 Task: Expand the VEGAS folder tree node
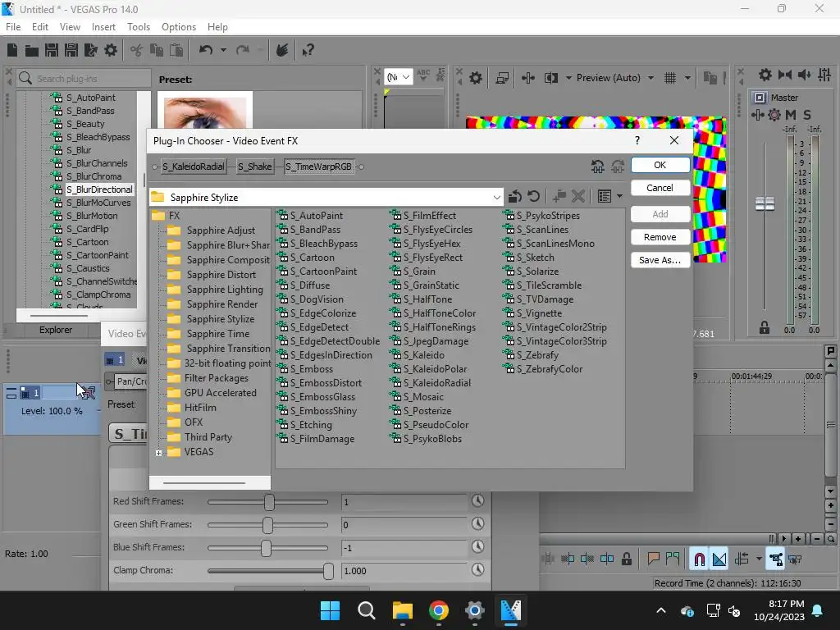pyautogui.click(x=158, y=453)
